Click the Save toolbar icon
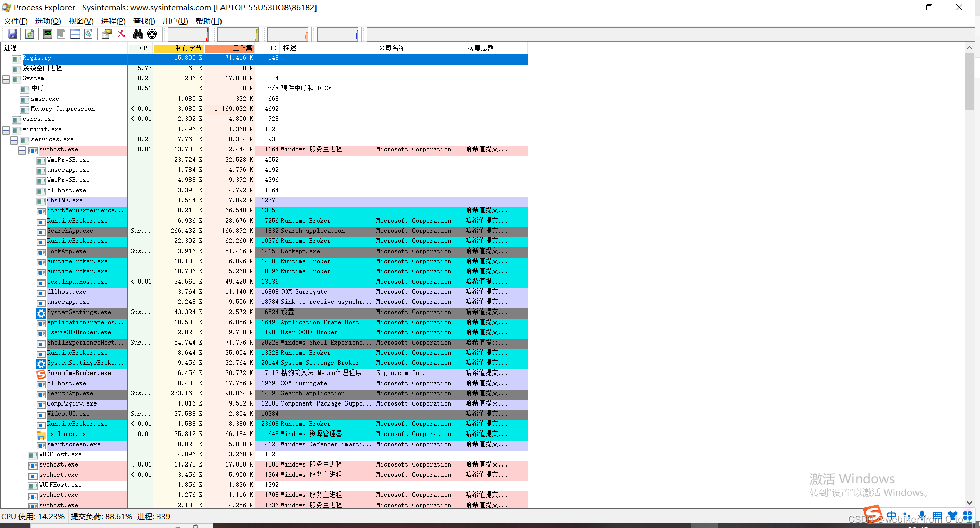The height and width of the screenshot is (528, 980). coord(12,34)
